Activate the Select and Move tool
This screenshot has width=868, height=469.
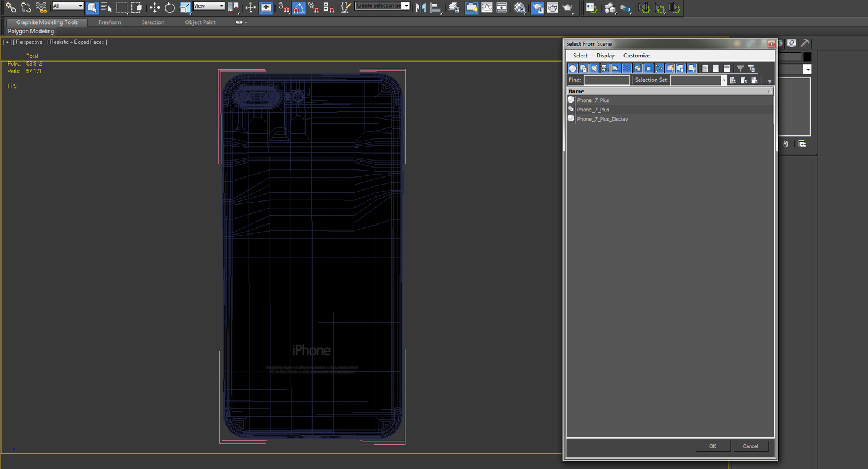pos(155,8)
